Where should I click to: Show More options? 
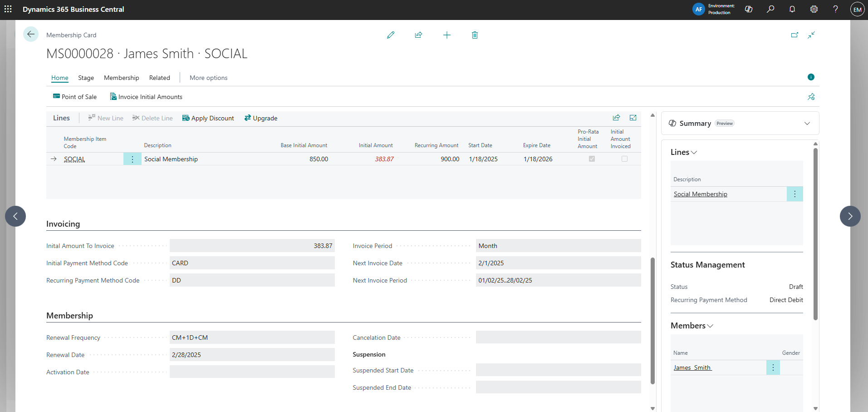209,78
